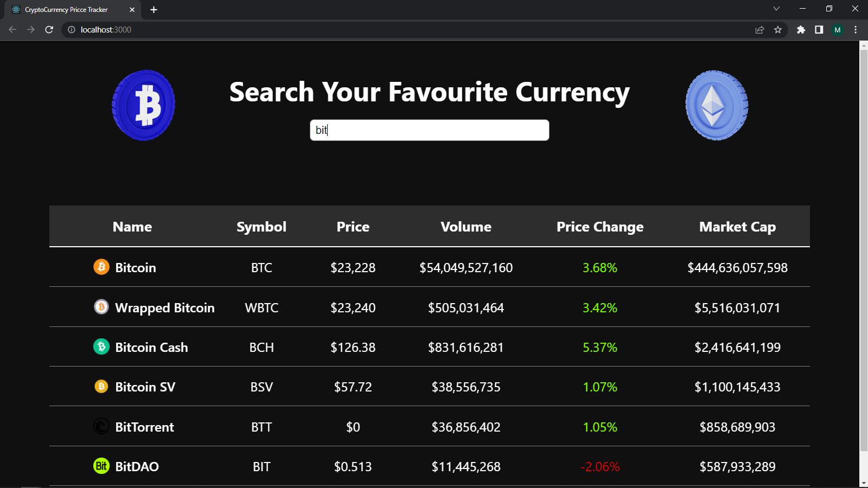Click the BIT symbol cell
The height and width of the screenshot is (488, 868).
tap(261, 466)
